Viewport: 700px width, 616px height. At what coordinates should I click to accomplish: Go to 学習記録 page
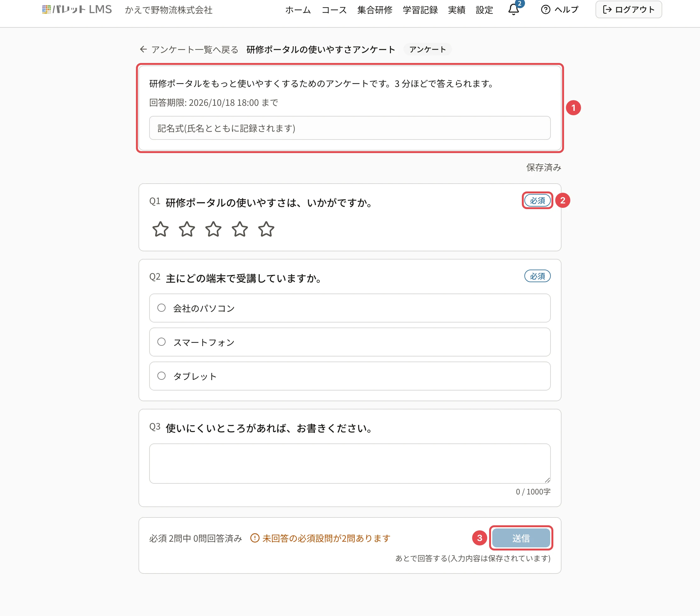420,10
